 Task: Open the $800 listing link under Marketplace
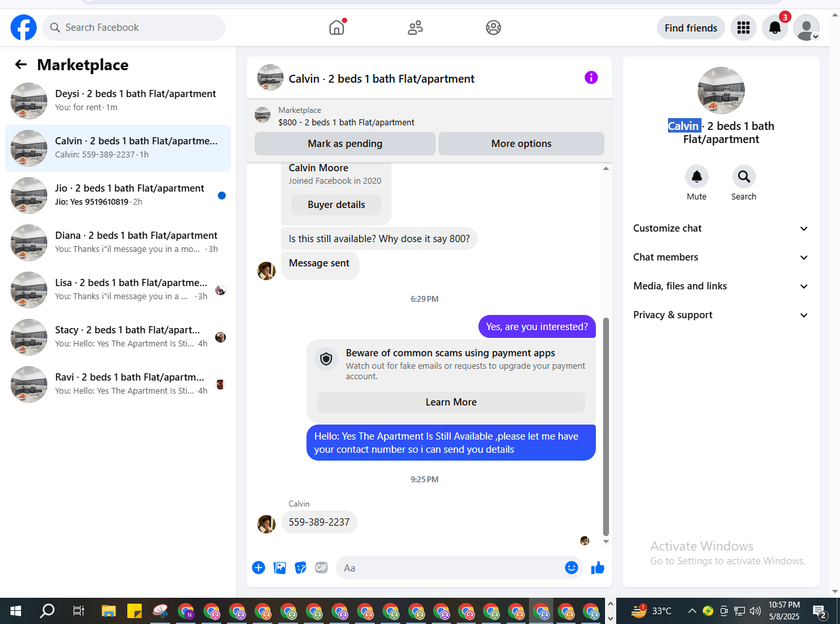click(346, 122)
